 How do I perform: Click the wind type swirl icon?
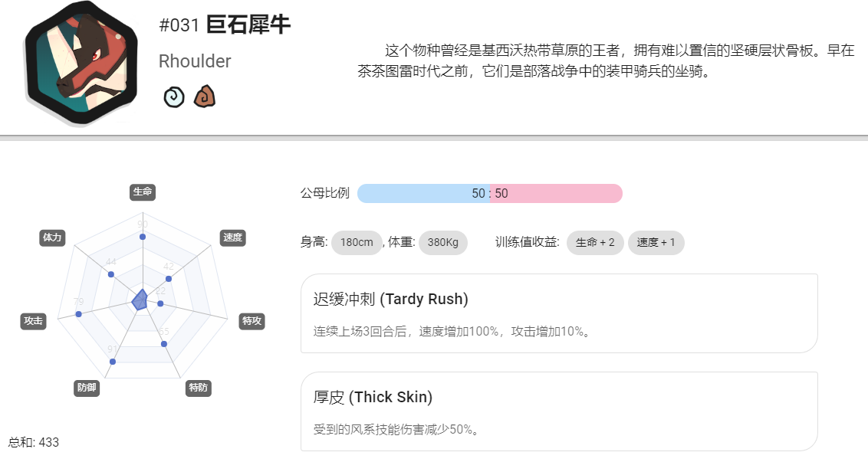[x=174, y=97]
